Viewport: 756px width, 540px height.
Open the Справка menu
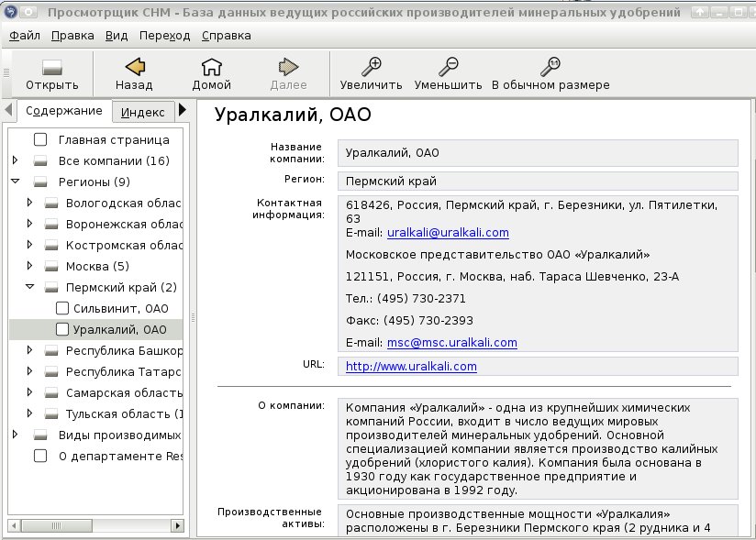point(226,36)
